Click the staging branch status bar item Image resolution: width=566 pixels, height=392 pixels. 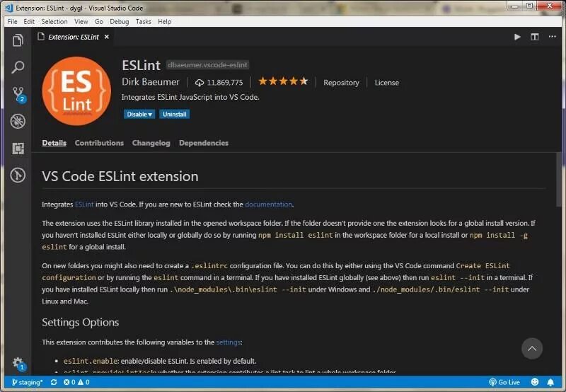pyautogui.click(x=27, y=382)
